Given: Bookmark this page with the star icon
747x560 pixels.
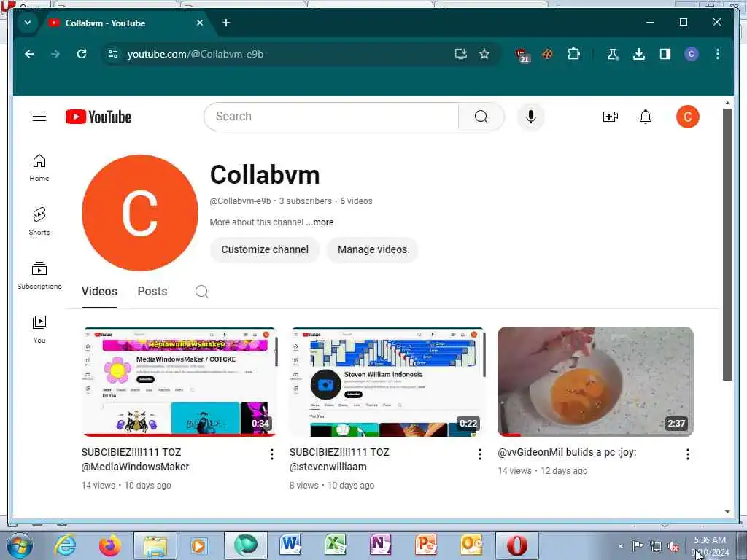Looking at the screenshot, I should pos(484,54).
